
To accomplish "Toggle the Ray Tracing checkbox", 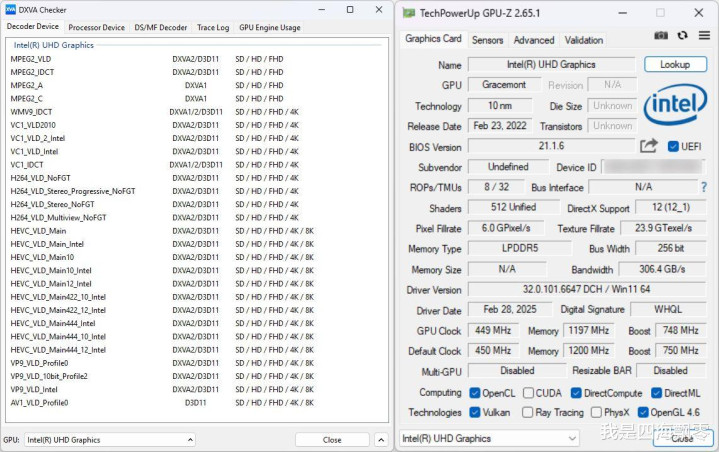I will [527, 412].
